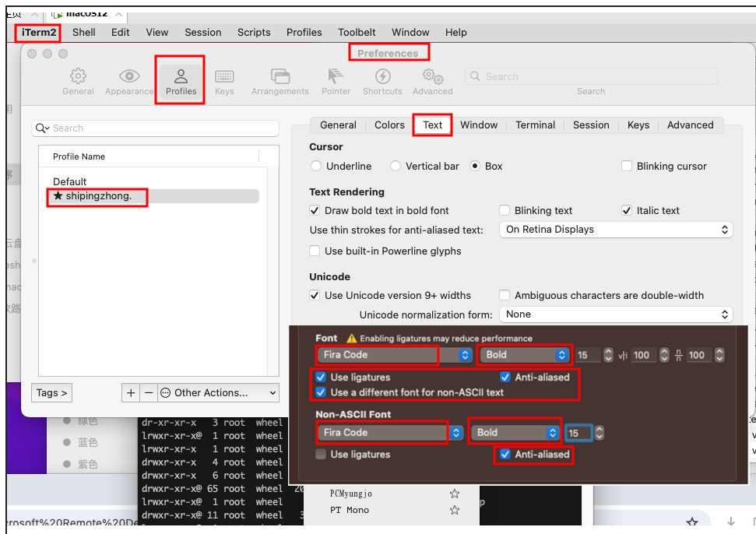The width and height of the screenshot is (756, 534).
Task: Toggle Non-ASCII Font Anti-aliased checkbox
Action: pos(505,455)
